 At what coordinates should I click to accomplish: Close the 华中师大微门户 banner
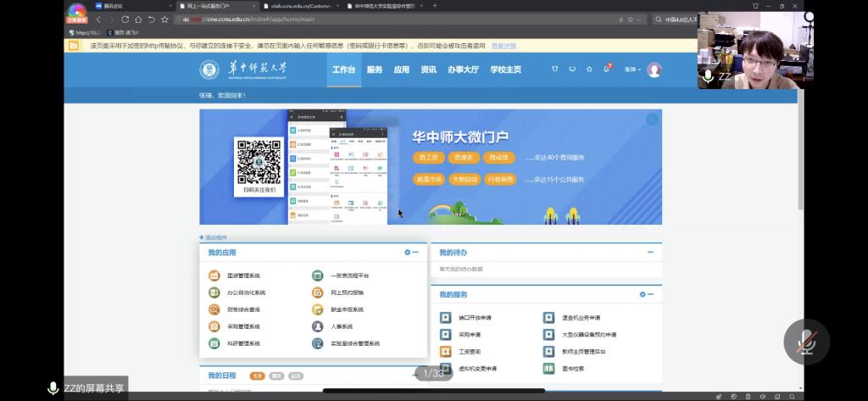pos(652,120)
